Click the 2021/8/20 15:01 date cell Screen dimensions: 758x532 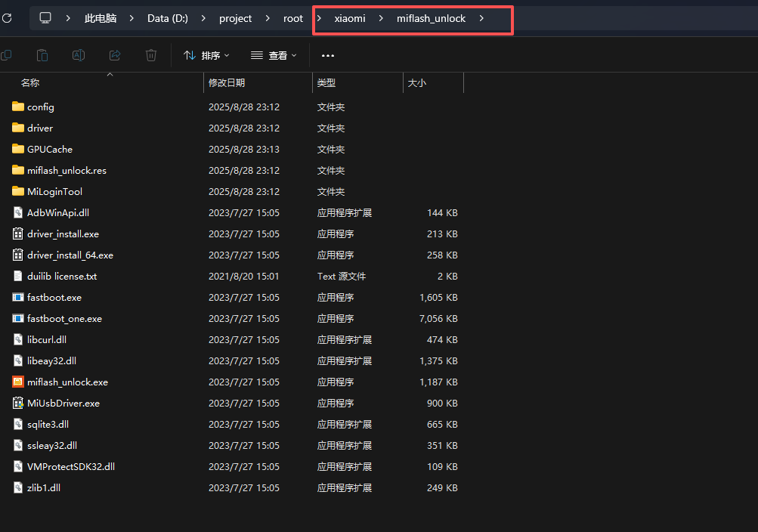click(243, 277)
